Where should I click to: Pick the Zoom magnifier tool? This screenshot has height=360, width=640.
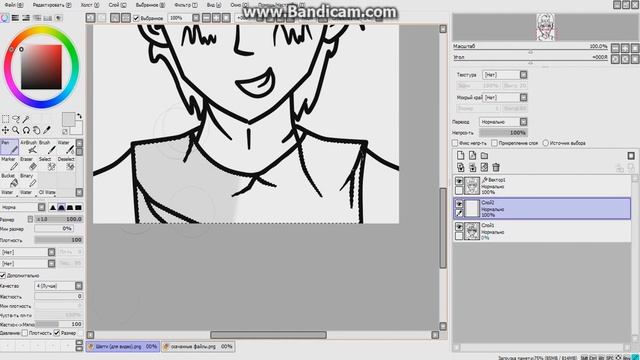click(x=16, y=130)
